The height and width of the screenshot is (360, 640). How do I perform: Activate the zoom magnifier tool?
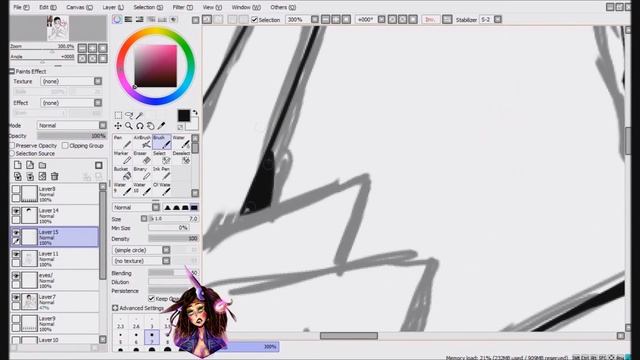pos(129,126)
